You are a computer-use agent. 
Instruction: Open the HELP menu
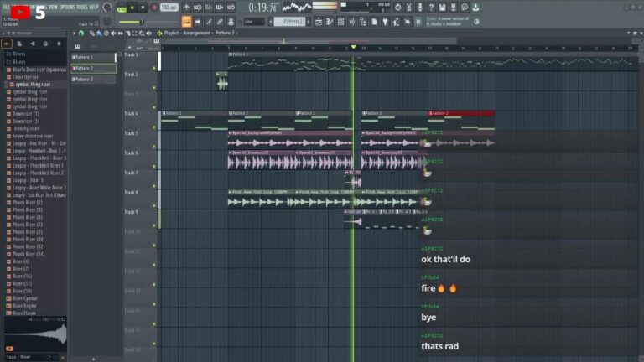94,7
